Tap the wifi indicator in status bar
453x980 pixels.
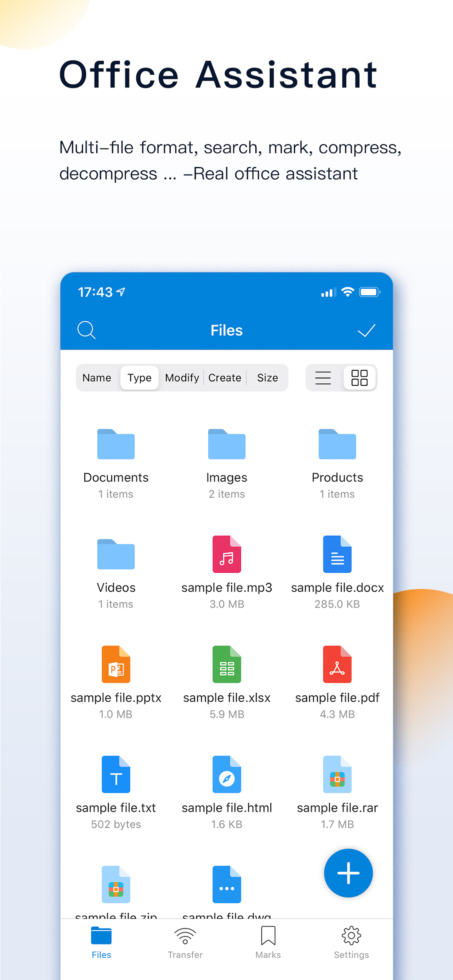point(348,292)
